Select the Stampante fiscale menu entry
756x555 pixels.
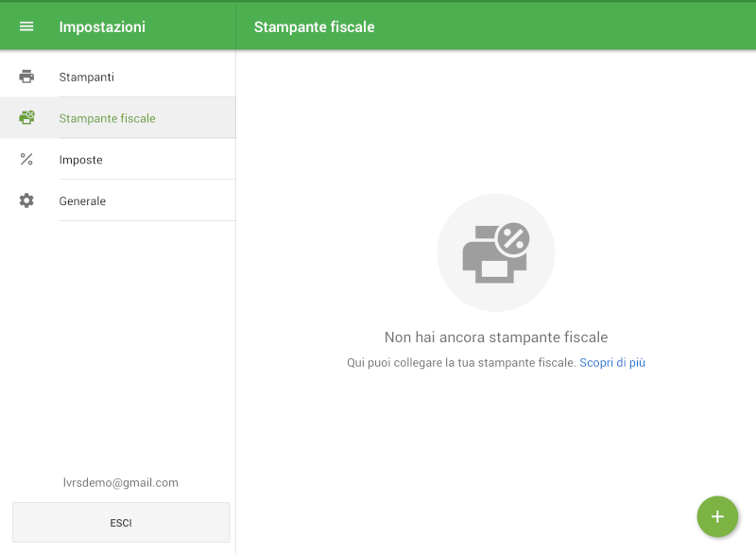(107, 118)
